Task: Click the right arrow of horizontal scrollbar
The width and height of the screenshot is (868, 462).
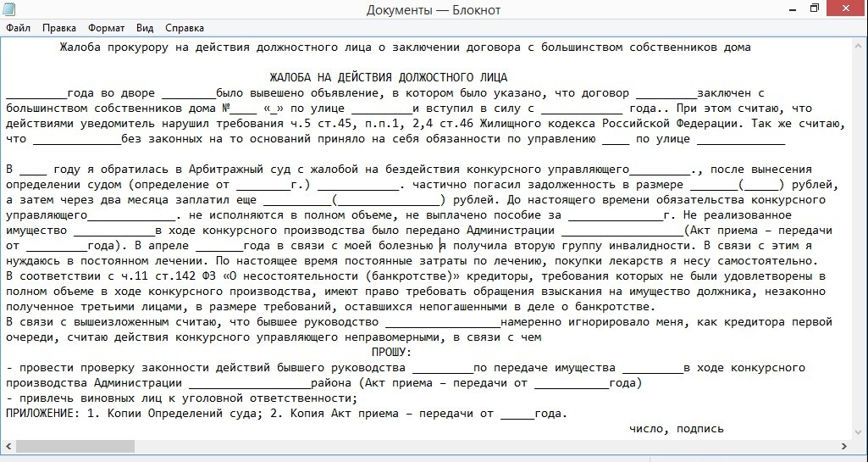Action: (844, 446)
